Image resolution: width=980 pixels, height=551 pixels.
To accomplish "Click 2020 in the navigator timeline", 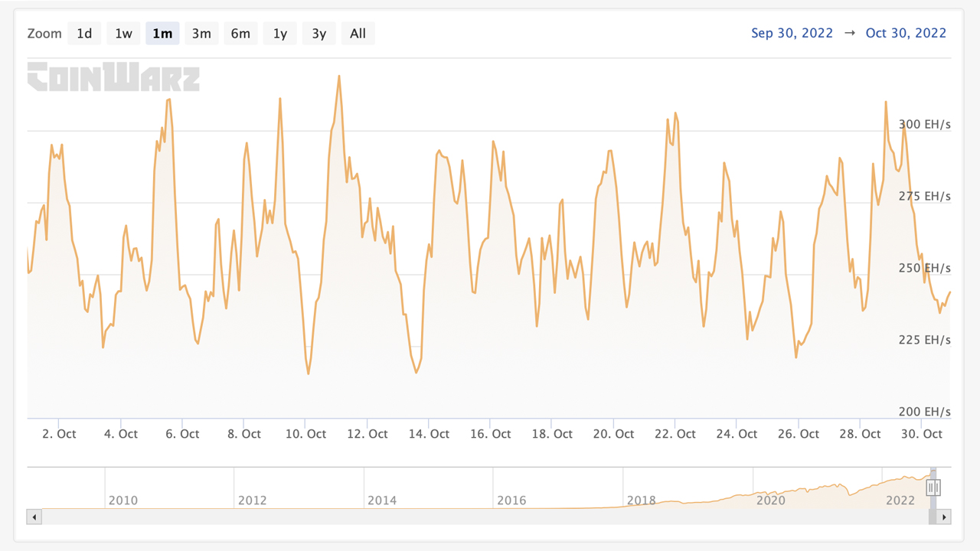I will point(771,500).
